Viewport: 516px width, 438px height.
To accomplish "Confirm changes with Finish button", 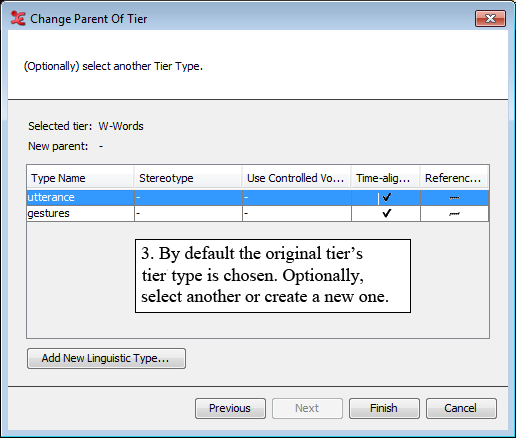I will point(384,408).
